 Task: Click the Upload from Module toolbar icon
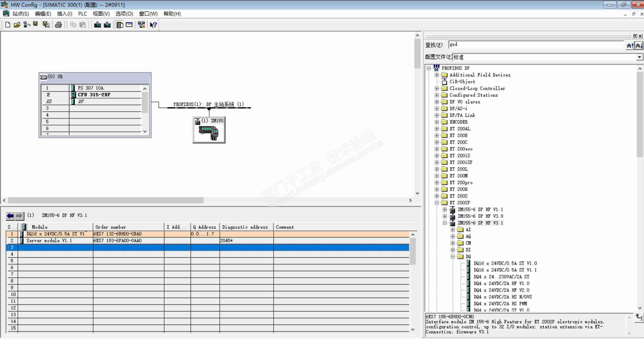pyautogui.click(x=107, y=25)
